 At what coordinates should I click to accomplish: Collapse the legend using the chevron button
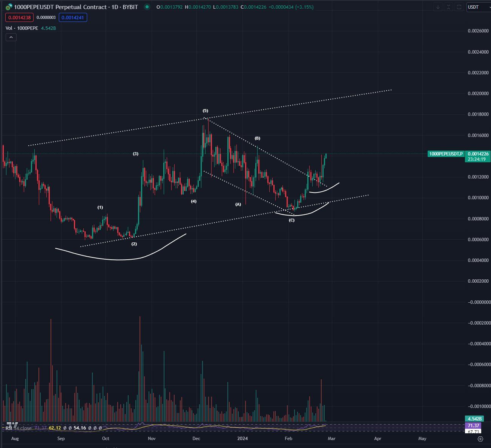tap(11, 37)
